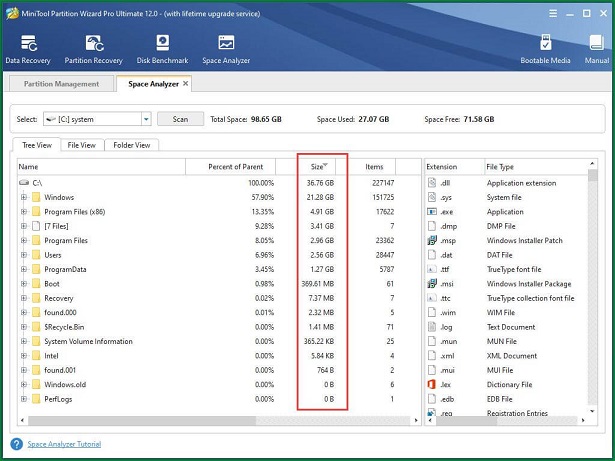Select the MUN File row
The image size is (615, 461).
(507, 341)
